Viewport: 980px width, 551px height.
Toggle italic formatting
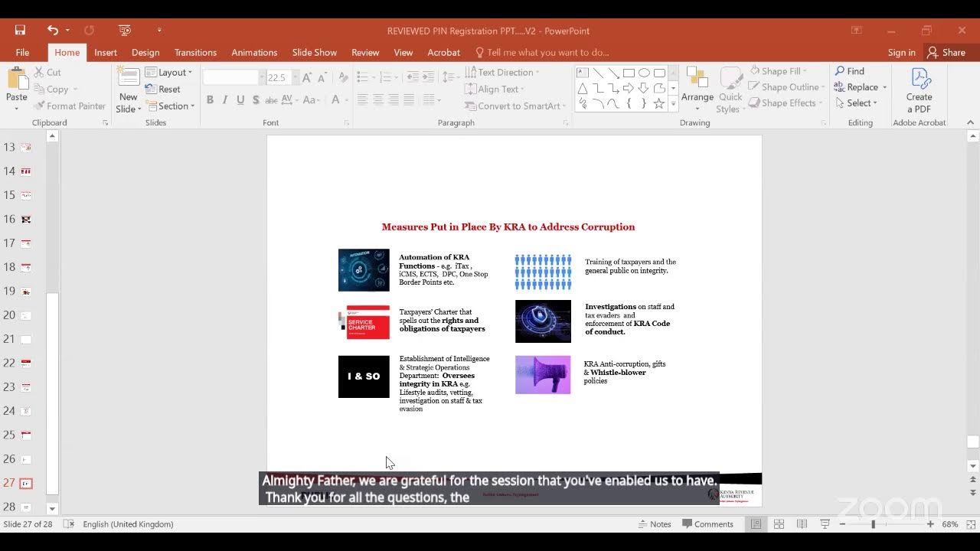pos(225,99)
